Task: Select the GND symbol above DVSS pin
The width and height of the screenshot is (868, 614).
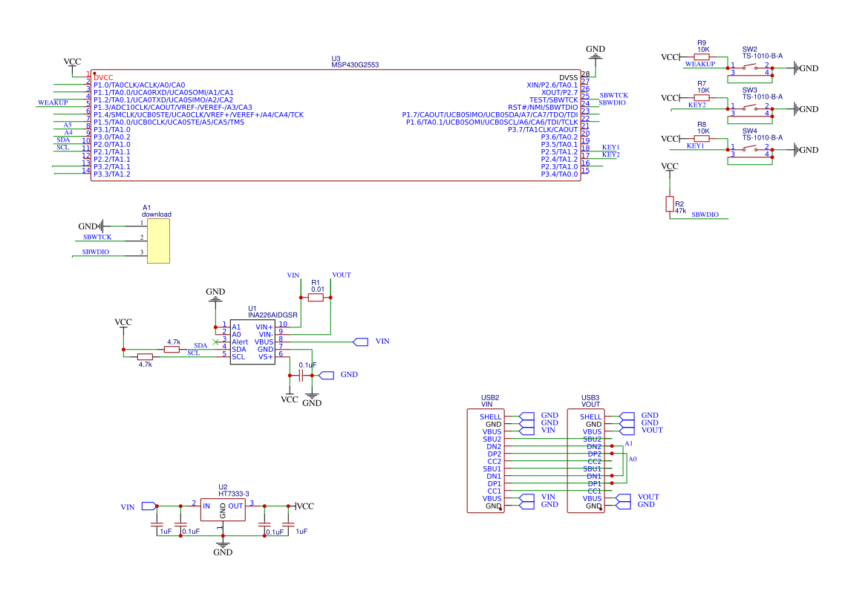Action: 595,52
